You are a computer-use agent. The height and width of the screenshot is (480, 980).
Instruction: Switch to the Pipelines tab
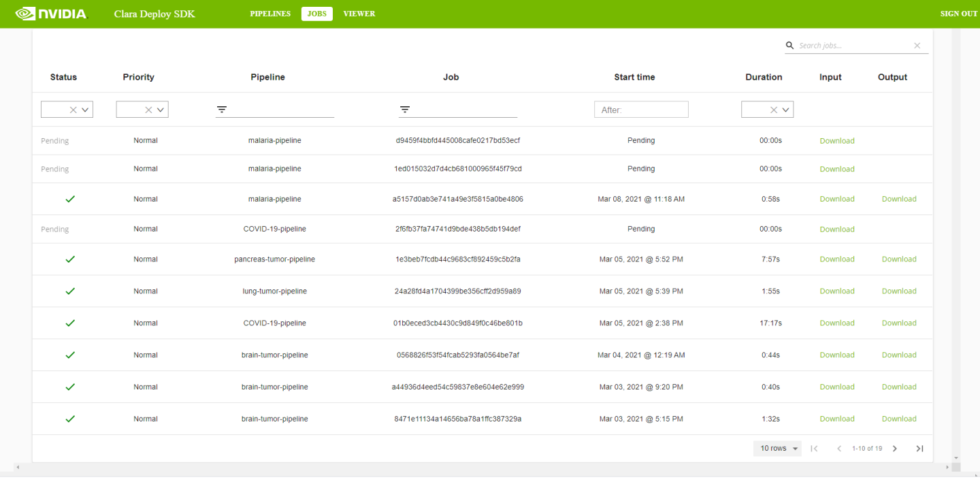270,14
